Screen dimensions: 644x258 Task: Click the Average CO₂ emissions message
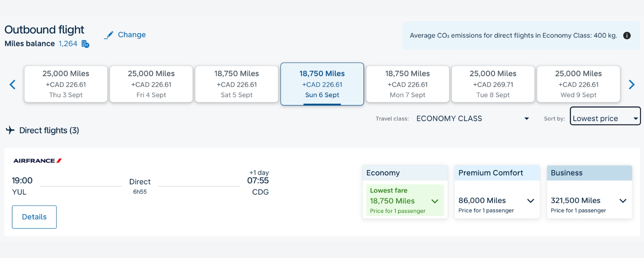coord(513,36)
